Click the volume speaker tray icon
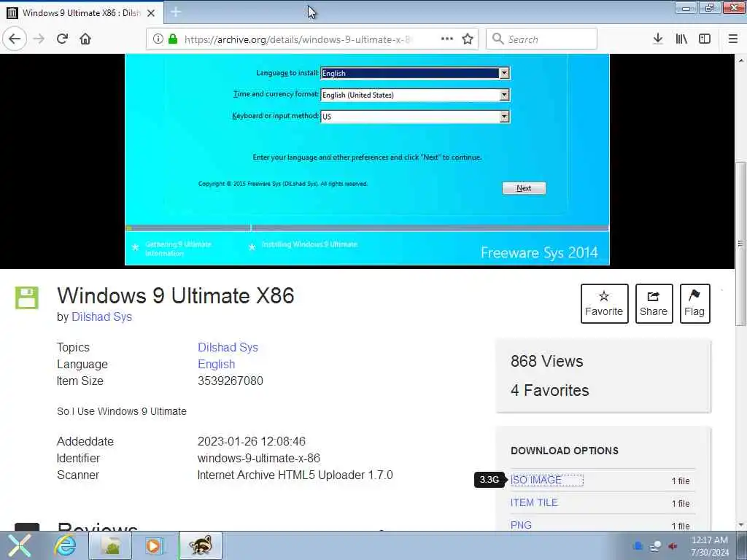The height and width of the screenshot is (560, 747). tap(673, 545)
